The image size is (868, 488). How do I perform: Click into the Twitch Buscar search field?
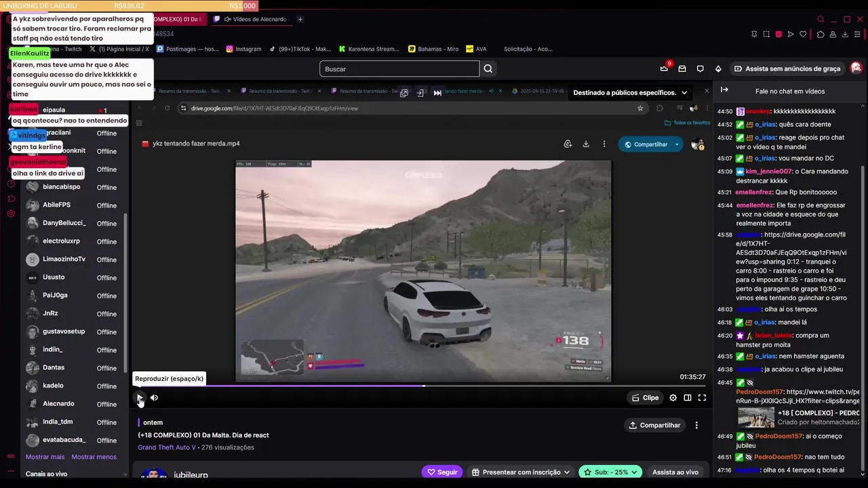pos(399,68)
